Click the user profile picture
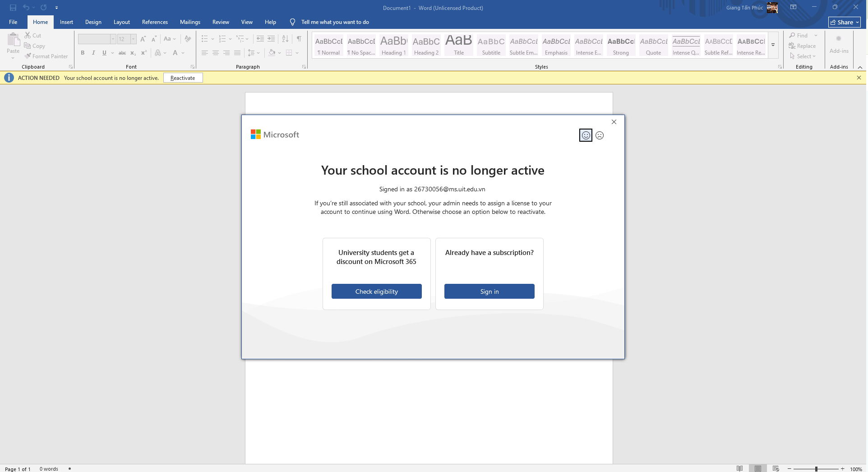Screen dimensions: 868x472 pyautogui.click(x=772, y=8)
